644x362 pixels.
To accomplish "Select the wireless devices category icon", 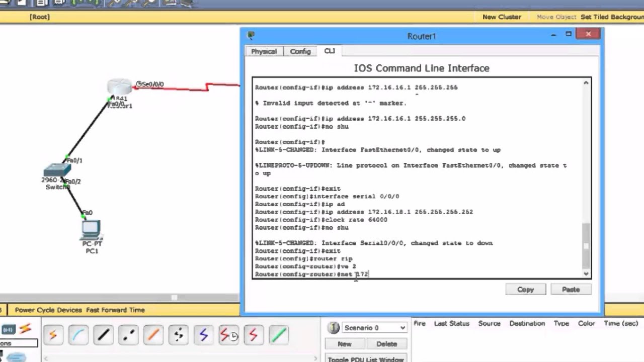I will point(8,329).
